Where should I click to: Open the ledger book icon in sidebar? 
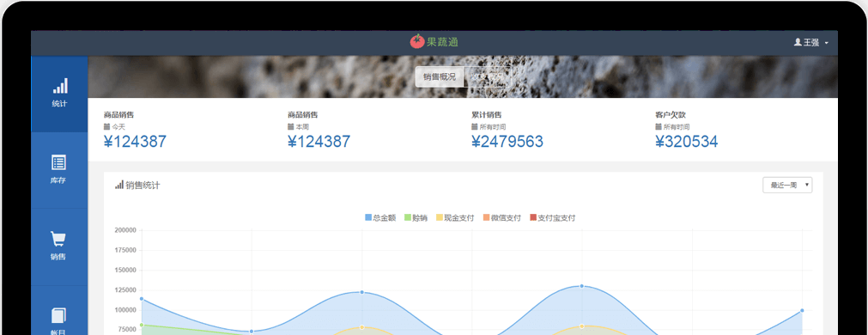coord(58,315)
